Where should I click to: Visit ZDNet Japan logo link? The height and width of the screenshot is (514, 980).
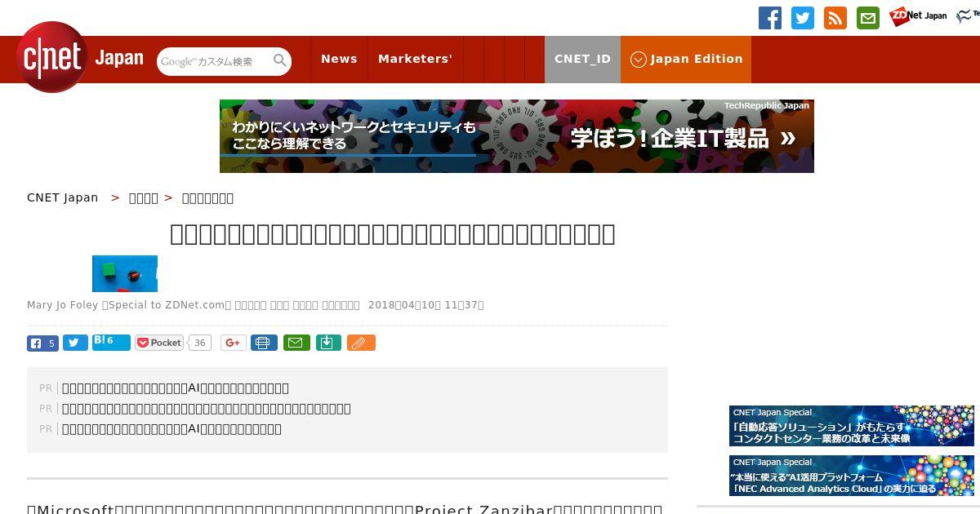919,16
